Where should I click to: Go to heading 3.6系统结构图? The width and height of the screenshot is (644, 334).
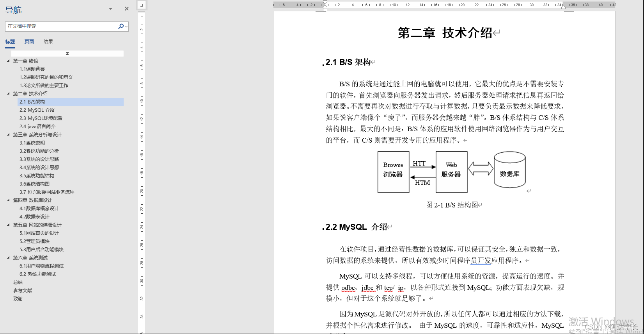[35, 184]
